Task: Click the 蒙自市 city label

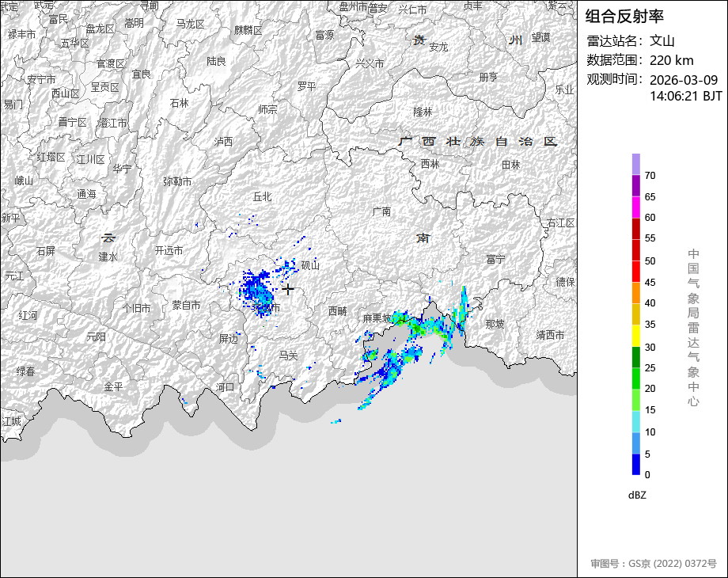Action: (x=186, y=305)
